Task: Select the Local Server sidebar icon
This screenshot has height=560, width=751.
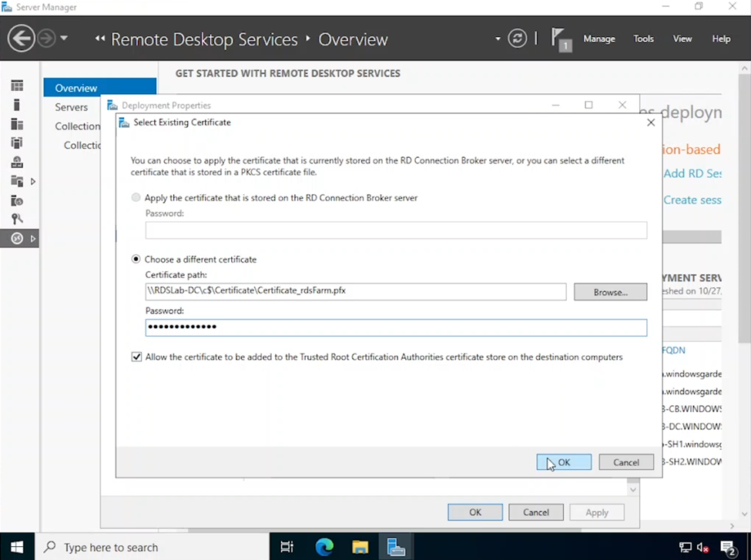Action: coord(17,105)
